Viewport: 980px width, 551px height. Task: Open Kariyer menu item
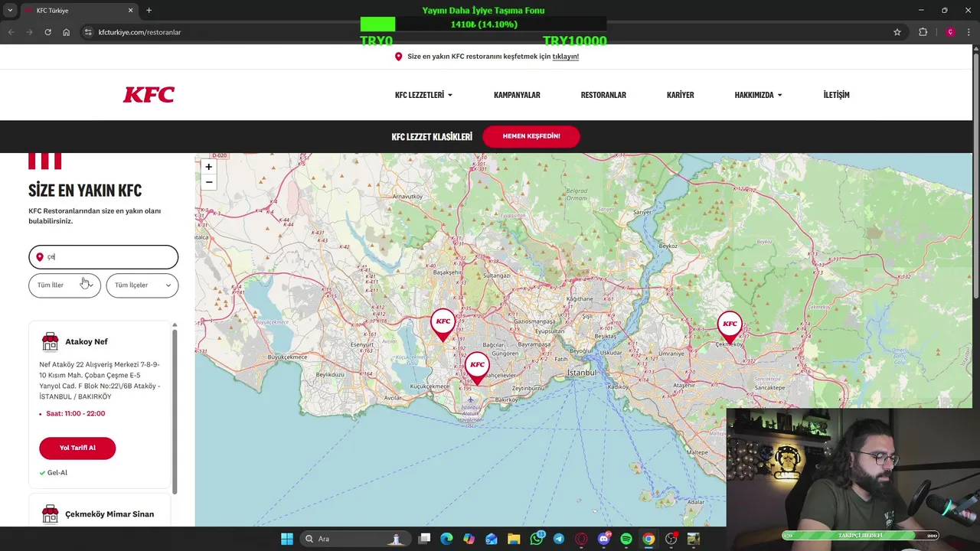(680, 95)
